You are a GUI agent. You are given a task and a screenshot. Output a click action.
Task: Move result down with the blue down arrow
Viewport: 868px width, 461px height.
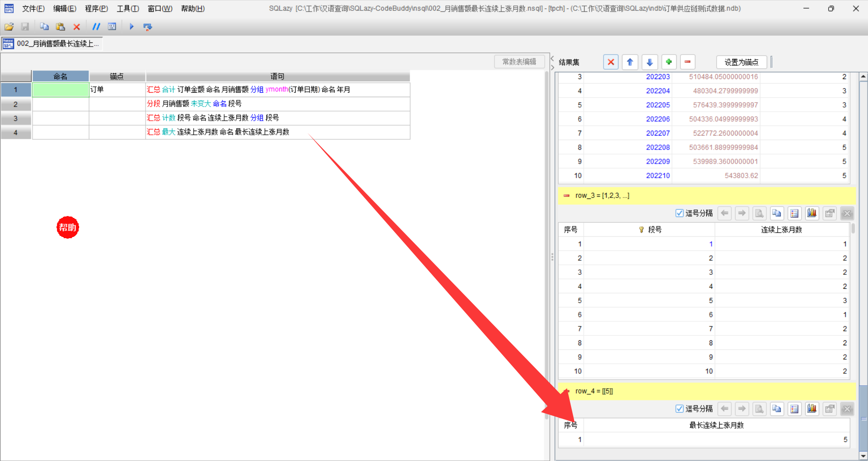(x=650, y=62)
